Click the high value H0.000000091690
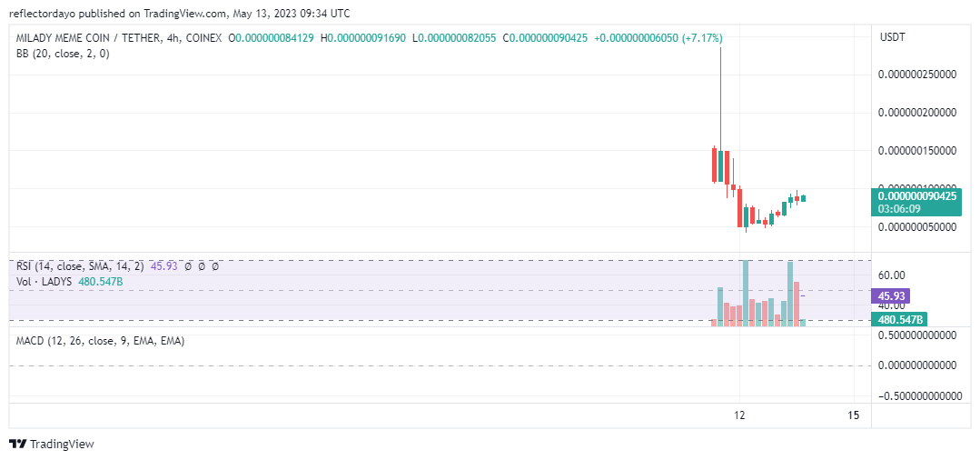 coord(362,38)
